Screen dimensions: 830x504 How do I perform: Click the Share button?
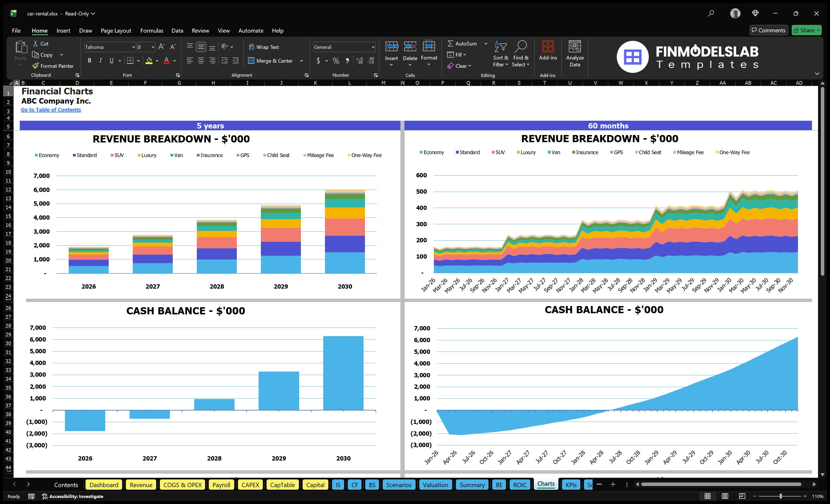point(807,30)
